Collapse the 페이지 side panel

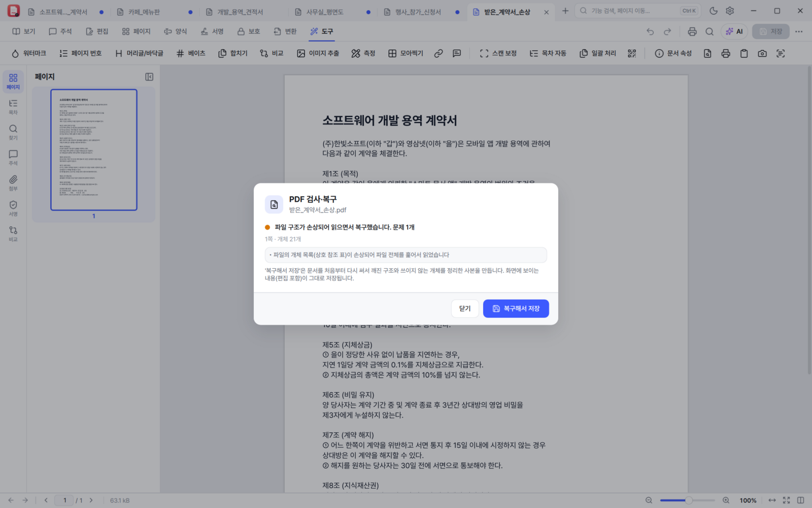(x=149, y=77)
